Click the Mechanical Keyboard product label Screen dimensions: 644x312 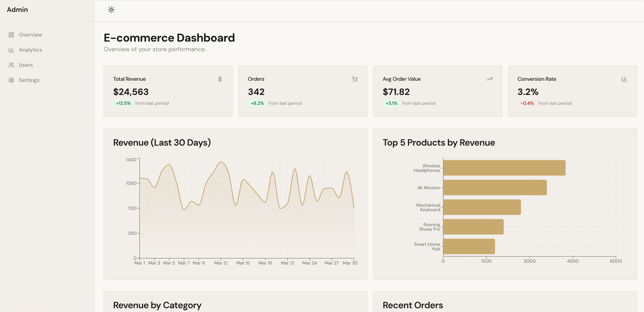428,207
